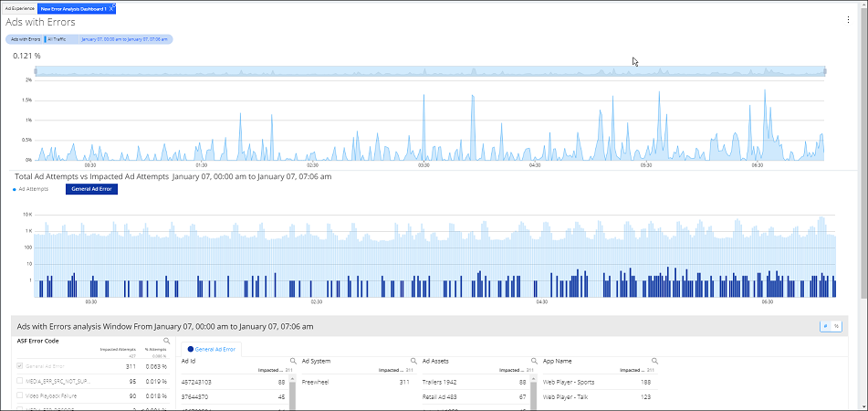
Task: Search in ASF Error Code panel
Action: (x=166, y=341)
